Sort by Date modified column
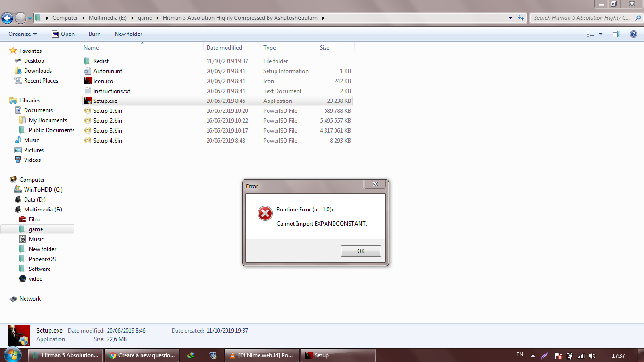 pyautogui.click(x=232, y=48)
